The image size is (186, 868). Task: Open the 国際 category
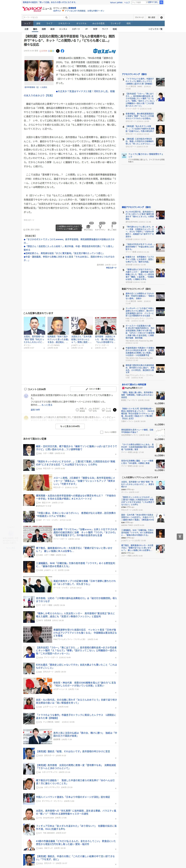44,29
